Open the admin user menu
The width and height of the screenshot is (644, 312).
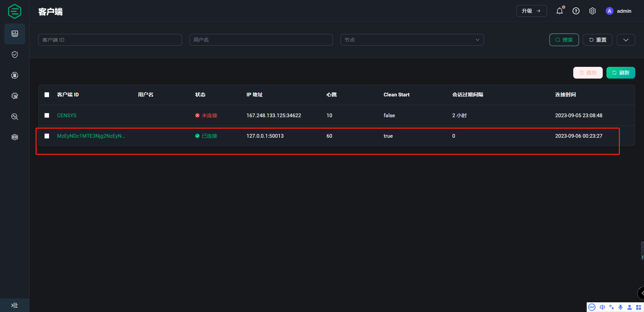coord(619,11)
